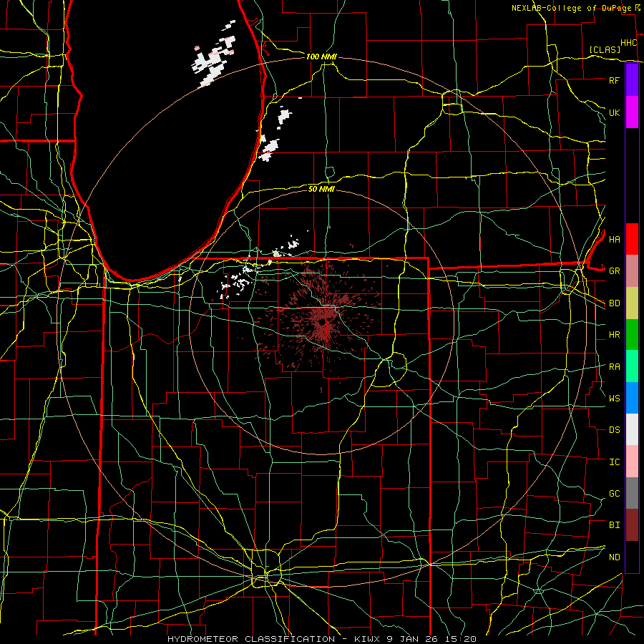Image resolution: width=644 pixels, height=644 pixels.
Task: Click the 'GC' legend label
Action: pyautogui.click(x=614, y=494)
